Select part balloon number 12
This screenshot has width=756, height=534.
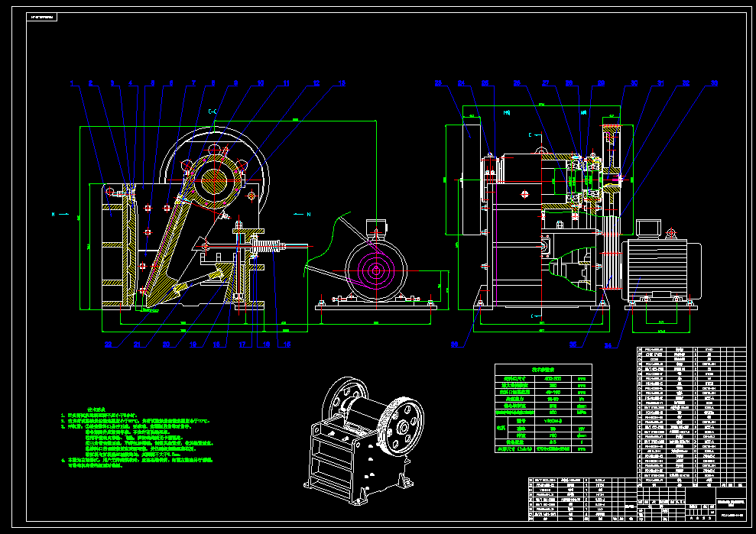[x=316, y=83]
